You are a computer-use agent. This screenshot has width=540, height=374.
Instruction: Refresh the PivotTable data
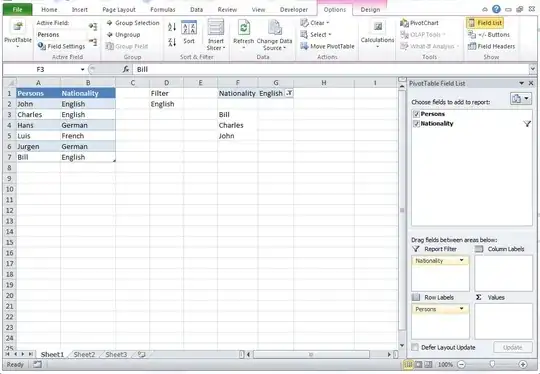pyautogui.click(x=243, y=34)
